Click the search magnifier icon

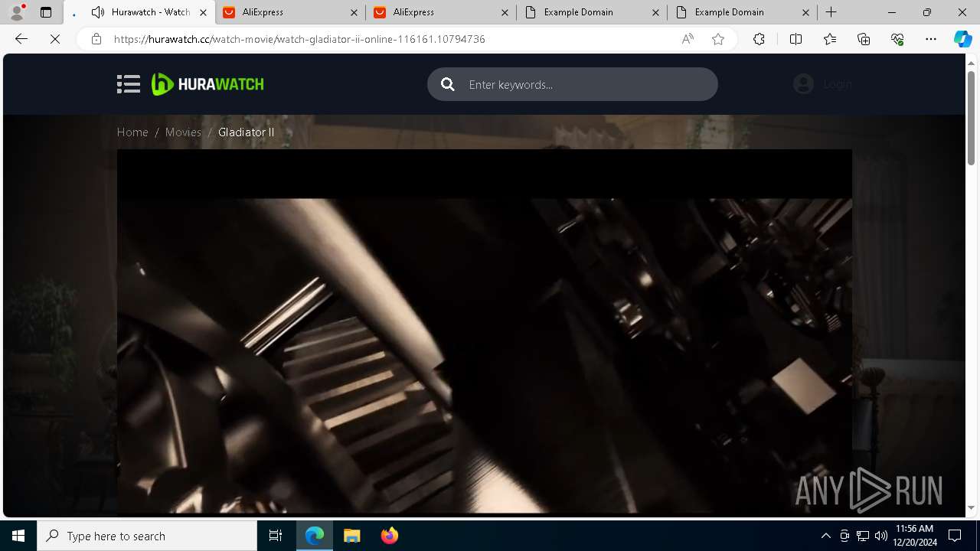(448, 84)
